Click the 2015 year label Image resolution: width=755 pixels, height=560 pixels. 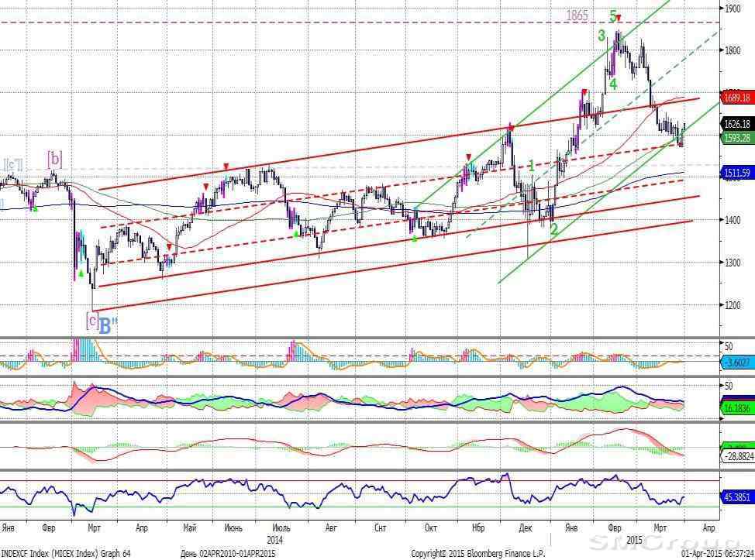point(634,541)
